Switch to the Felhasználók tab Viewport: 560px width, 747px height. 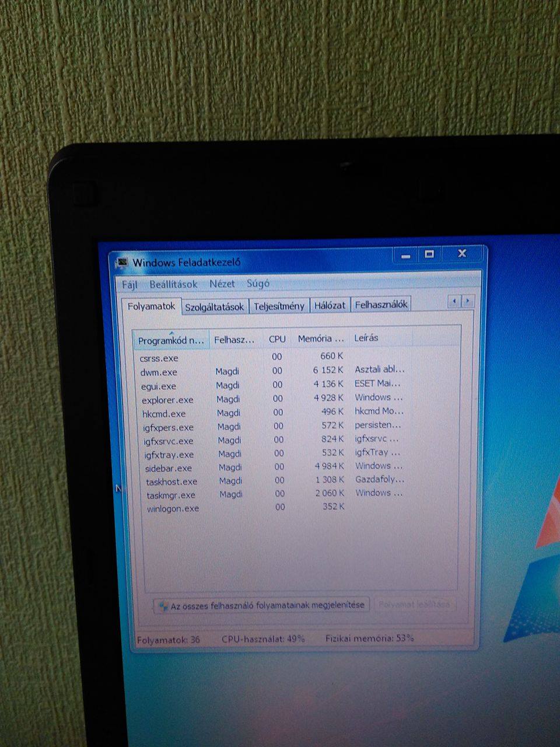[381, 304]
